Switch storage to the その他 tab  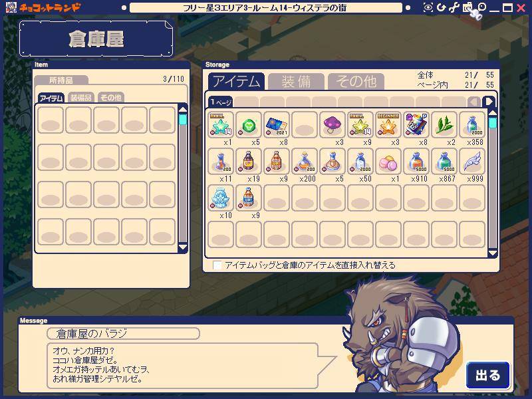pyautogui.click(x=356, y=81)
